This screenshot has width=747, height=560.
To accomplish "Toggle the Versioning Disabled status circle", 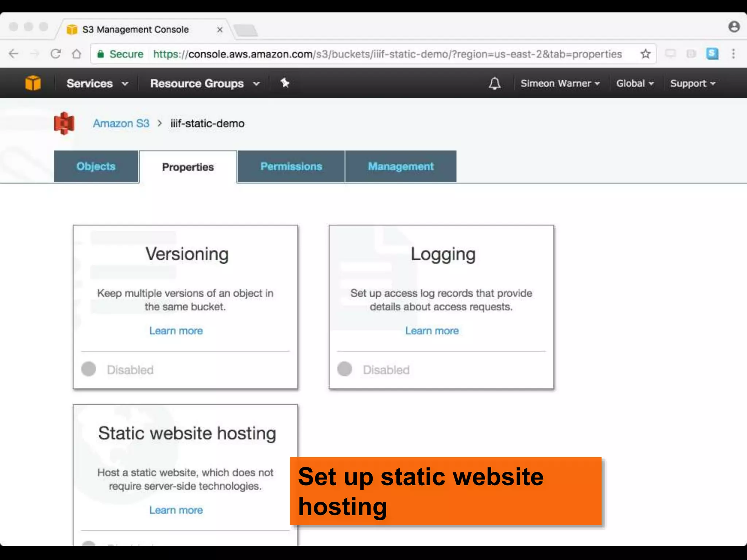I will pyautogui.click(x=89, y=369).
